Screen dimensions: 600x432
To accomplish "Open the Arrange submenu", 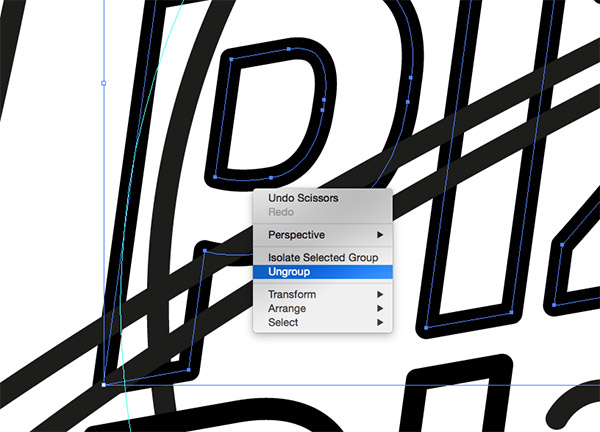I will point(323,308).
